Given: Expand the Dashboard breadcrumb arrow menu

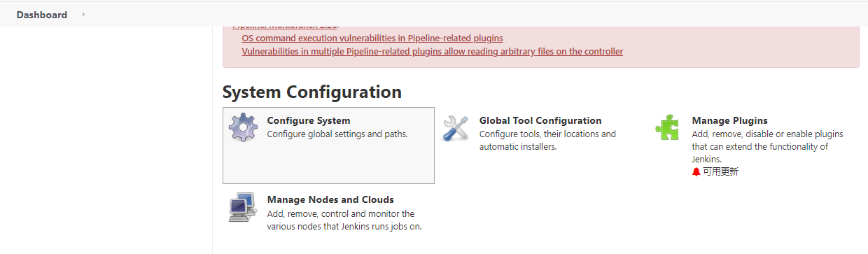Looking at the screenshot, I should (83, 14).
